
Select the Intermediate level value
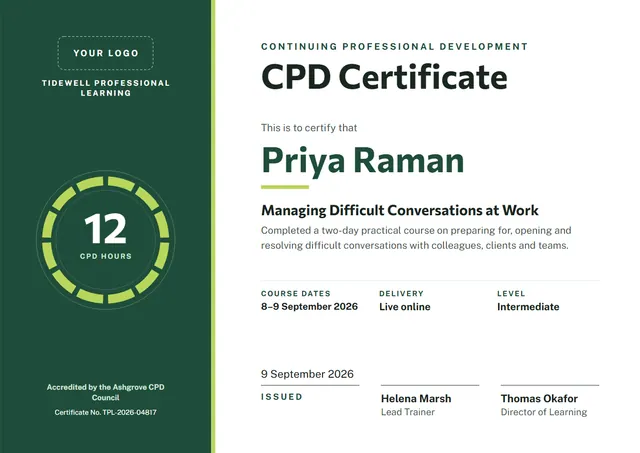(x=528, y=306)
